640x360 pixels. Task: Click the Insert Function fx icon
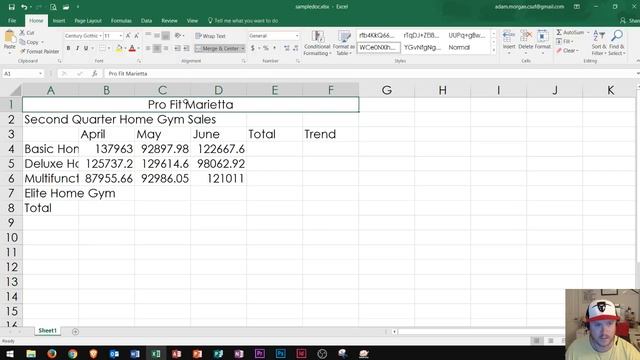(x=94, y=73)
